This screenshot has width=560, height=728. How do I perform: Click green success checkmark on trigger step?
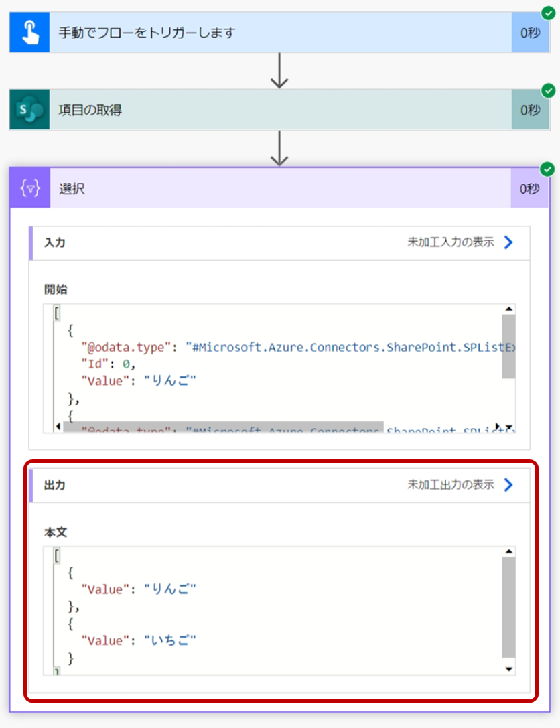(x=549, y=13)
